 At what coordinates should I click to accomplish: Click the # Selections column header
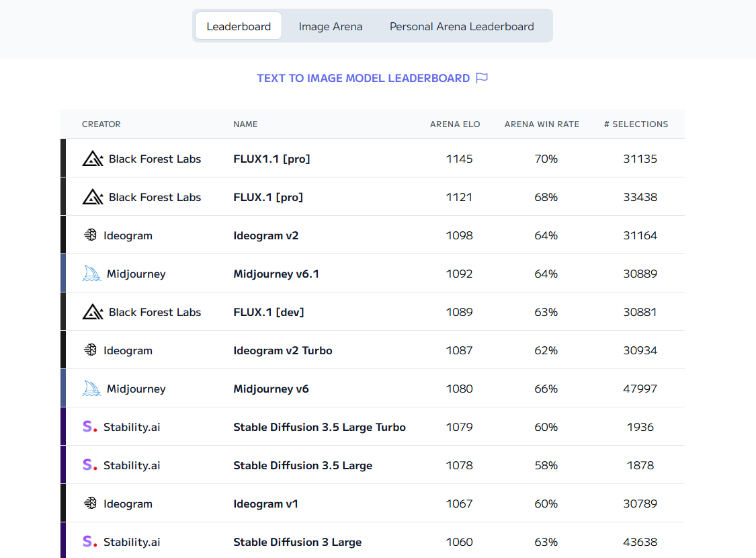[636, 124]
